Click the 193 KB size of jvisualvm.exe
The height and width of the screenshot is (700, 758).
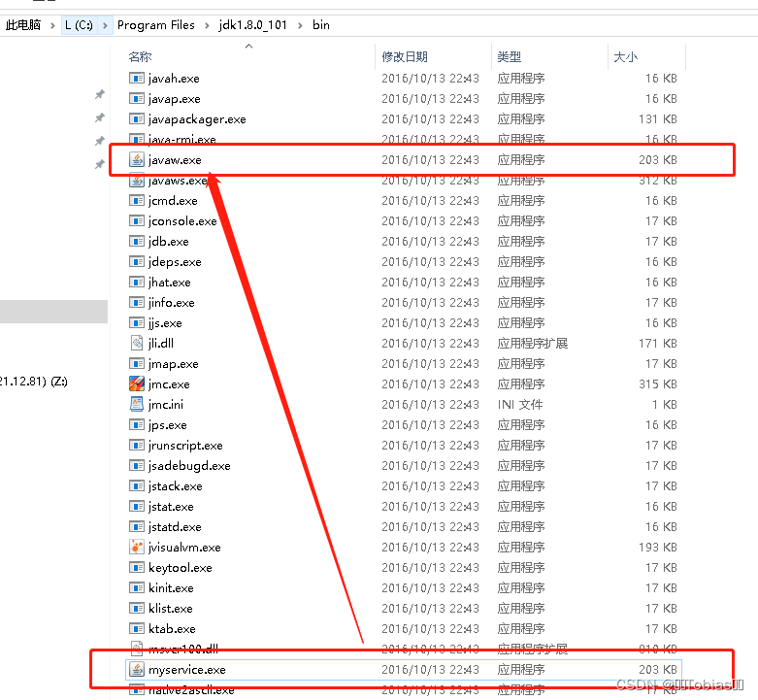click(x=657, y=547)
